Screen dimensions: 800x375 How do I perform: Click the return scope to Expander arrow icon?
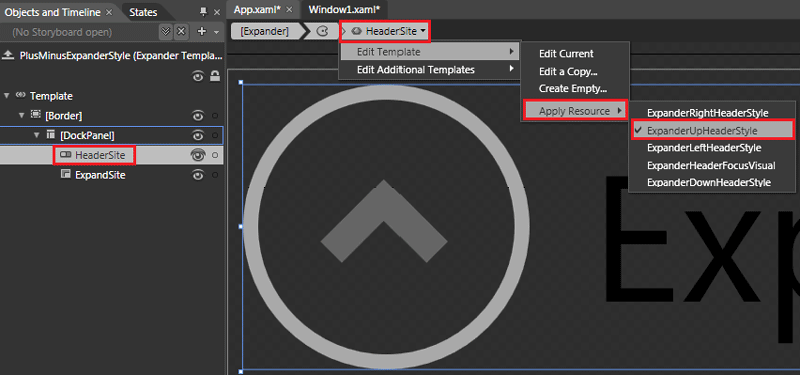click(8, 56)
